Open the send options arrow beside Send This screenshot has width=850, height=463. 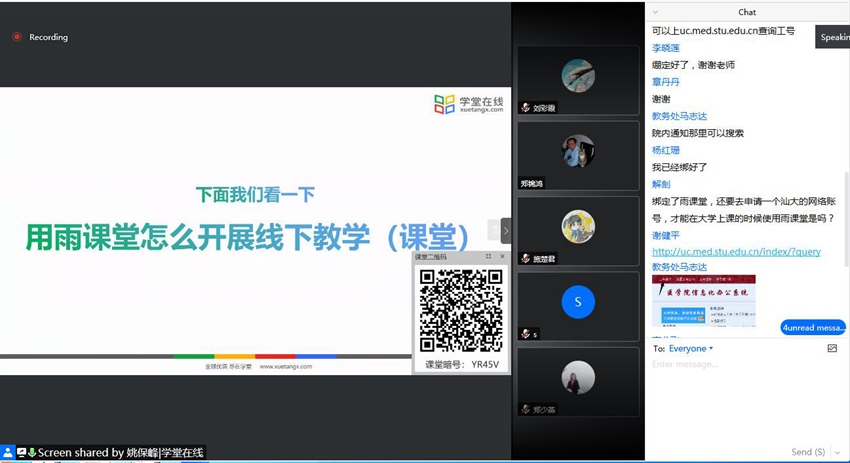[838, 452]
